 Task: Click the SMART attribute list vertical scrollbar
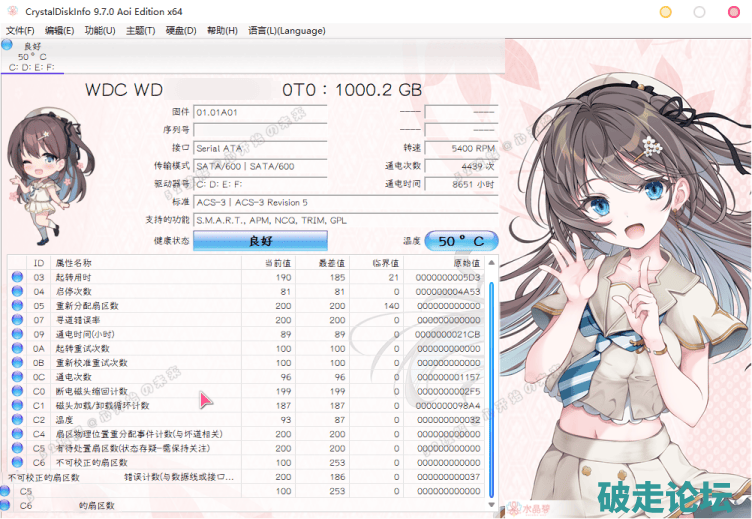click(x=499, y=380)
